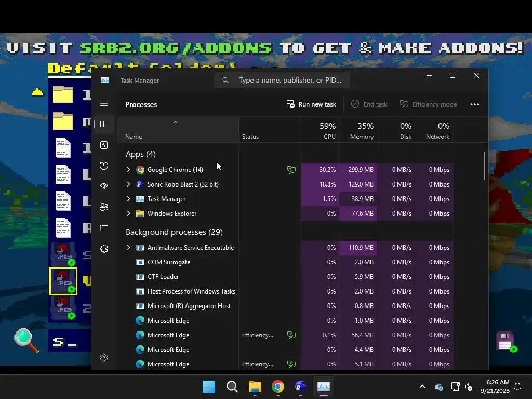Click the Google Chrome app icon in list
This screenshot has width=532, height=399.
coord(140,170)
